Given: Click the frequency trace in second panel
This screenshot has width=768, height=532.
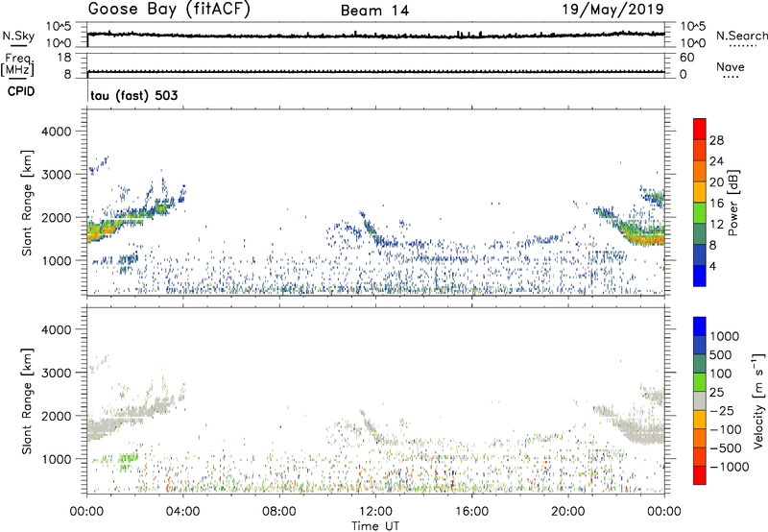Looking at the screenshot, I should click(375, 72).
